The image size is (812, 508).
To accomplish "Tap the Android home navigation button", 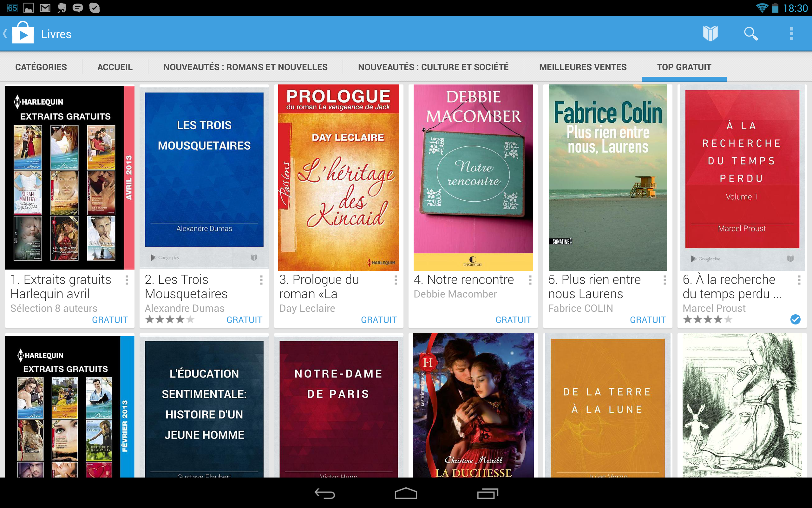I will coord(406,493).
